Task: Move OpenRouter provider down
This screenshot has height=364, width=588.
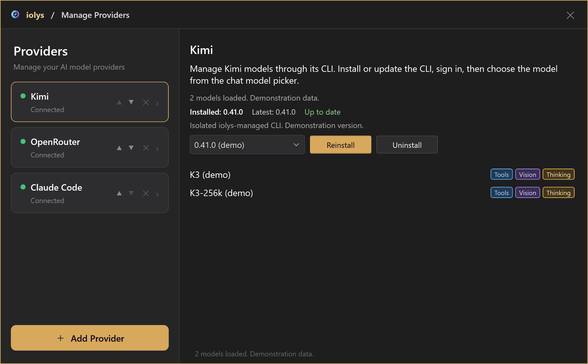Action: click(131, 148)
